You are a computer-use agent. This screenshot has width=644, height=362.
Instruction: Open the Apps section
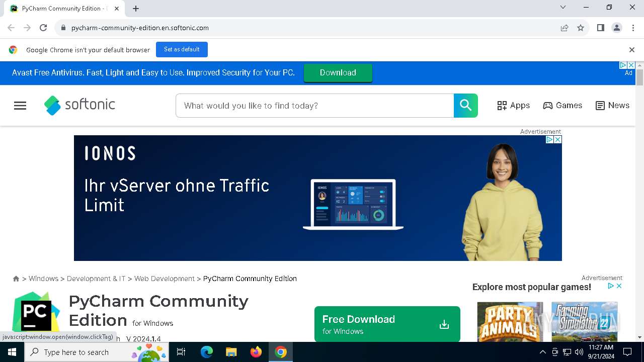(513, 106)
